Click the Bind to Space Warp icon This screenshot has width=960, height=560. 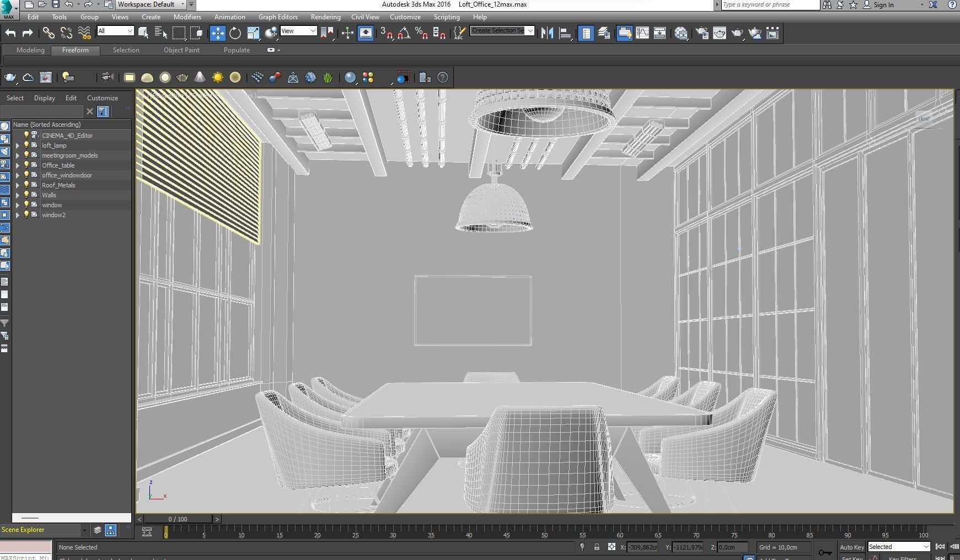coord(84,33)
